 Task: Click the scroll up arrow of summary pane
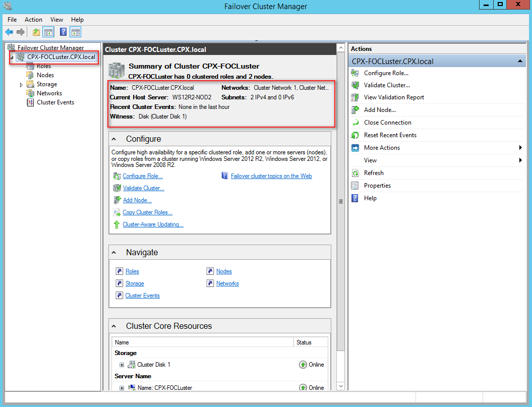click(341, 48)
